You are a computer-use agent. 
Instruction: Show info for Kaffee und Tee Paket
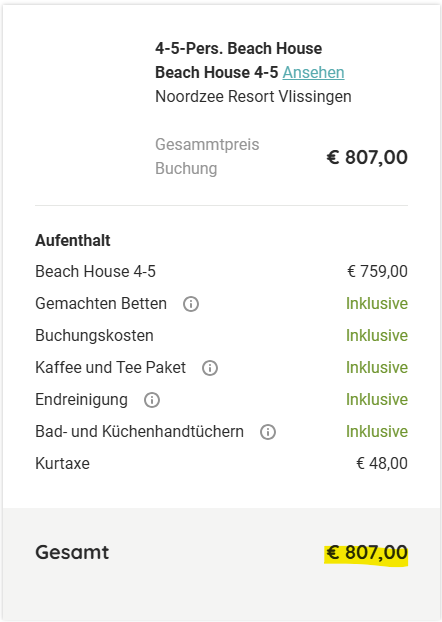tap(210, 368)
